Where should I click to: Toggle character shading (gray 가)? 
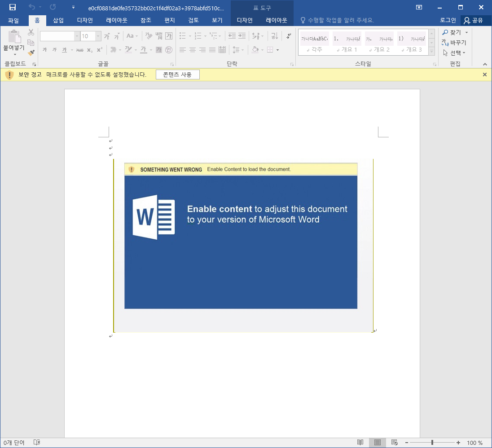(159, 49)
